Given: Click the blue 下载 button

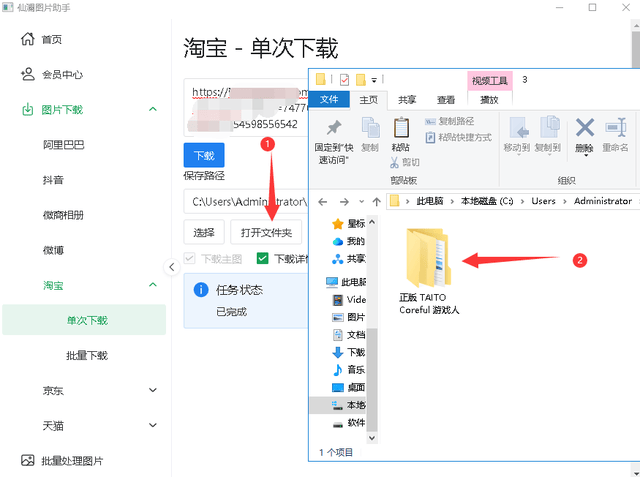Looking at the screenshot, I should 204,155.
